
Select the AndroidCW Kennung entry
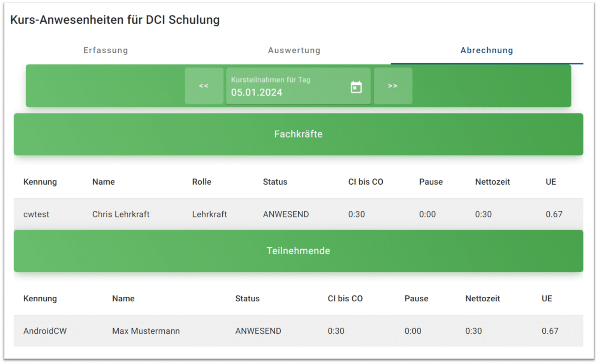(45, 331)
